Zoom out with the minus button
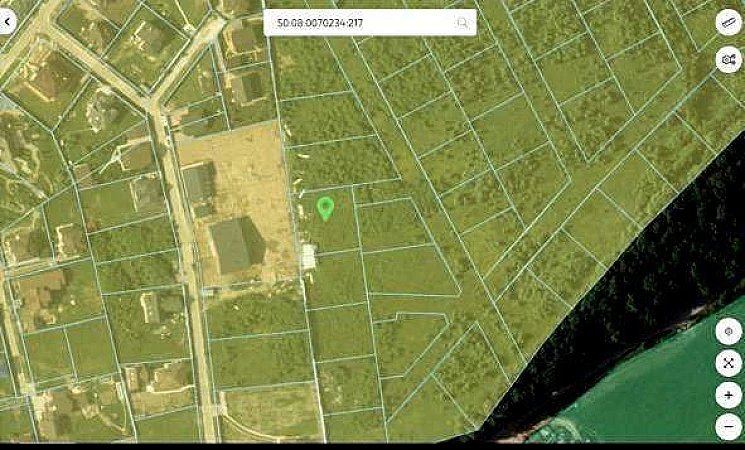The image size is (745, 450). tap(729, 427)
